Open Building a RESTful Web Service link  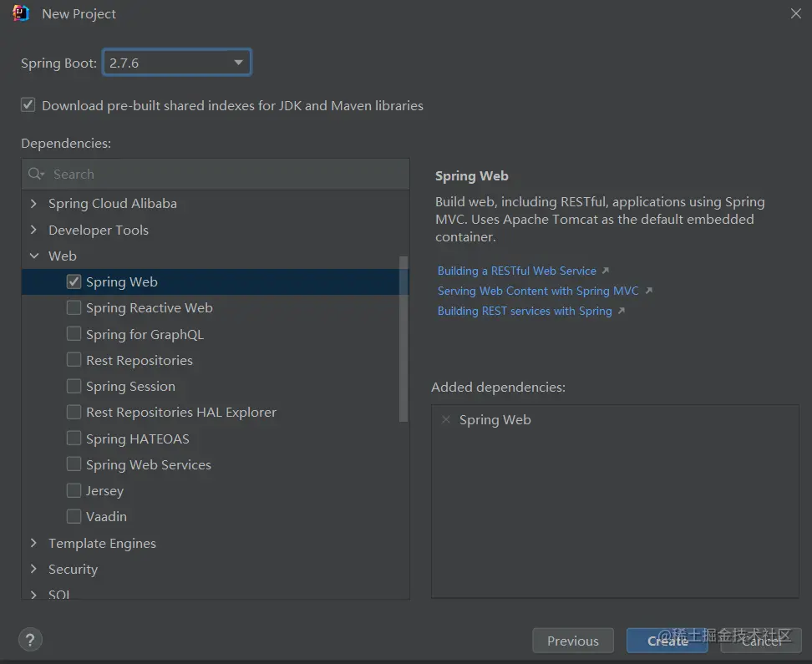pos(517,271)
